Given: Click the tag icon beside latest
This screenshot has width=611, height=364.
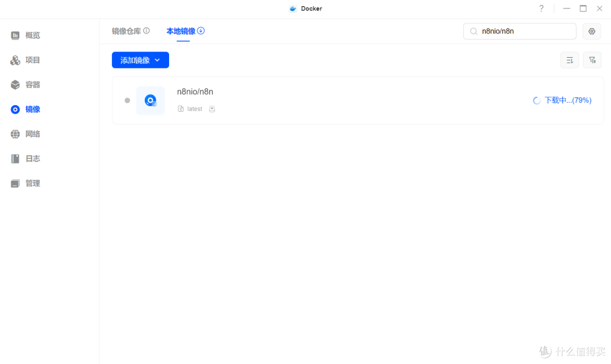Looking at the screenshot, I should [180, 109].
